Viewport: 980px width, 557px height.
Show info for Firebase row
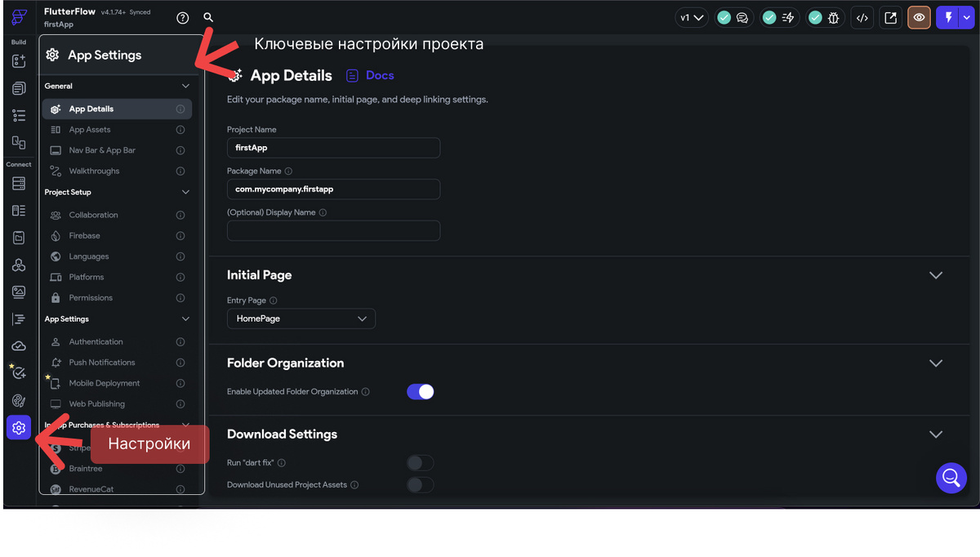pos(180,236)
